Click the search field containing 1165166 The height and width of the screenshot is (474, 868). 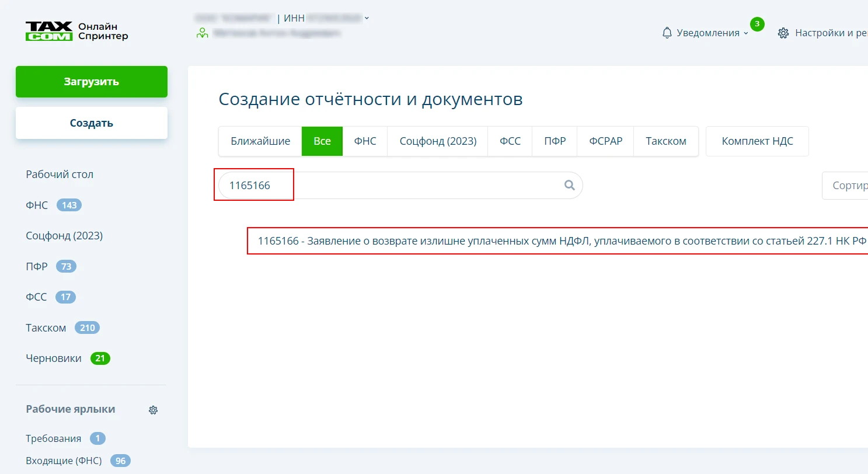tap(391, 186)
